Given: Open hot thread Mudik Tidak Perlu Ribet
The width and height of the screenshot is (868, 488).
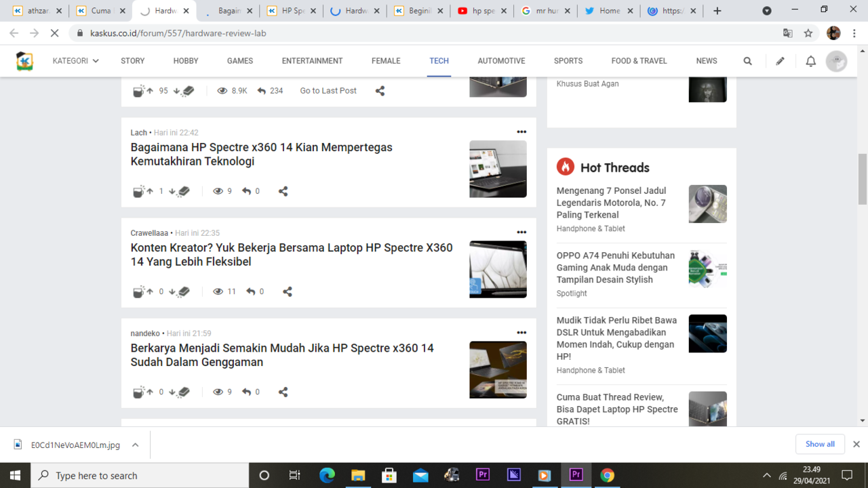Looking at the screenshot, I should 616,338.
